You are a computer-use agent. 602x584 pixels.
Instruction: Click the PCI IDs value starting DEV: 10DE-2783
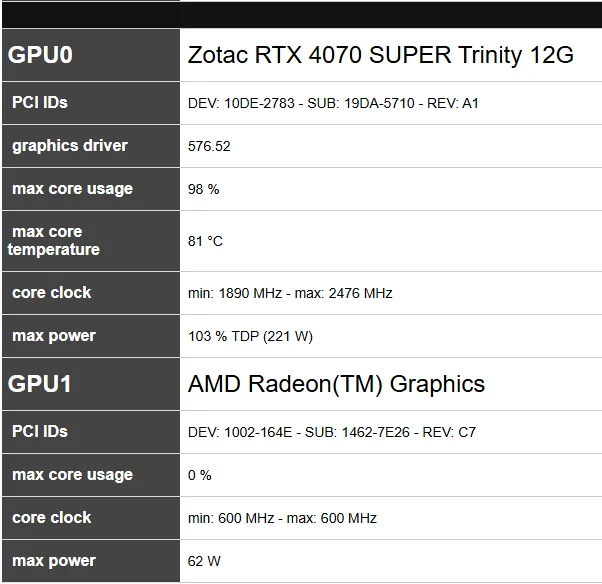coord(333,103)
